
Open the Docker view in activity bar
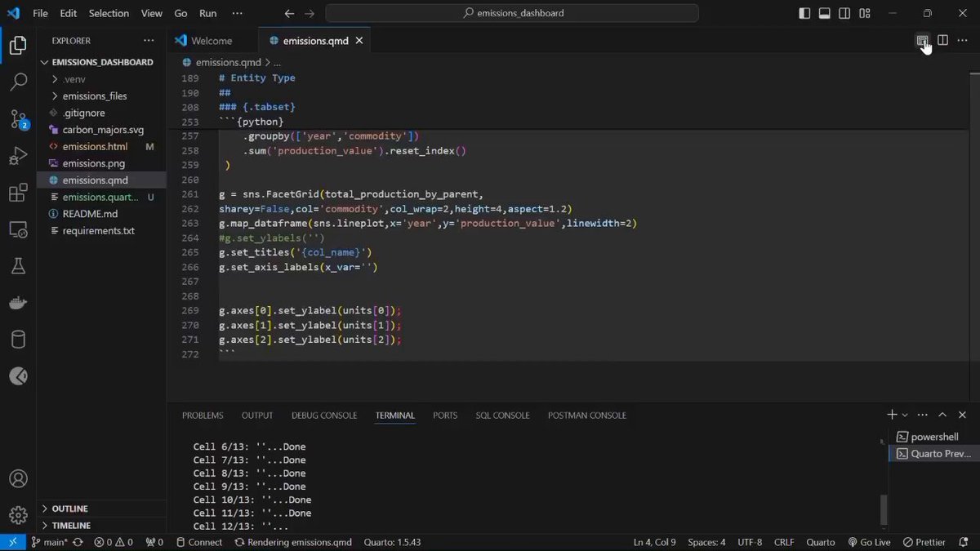pyautogui.click(x=18, y=303)
